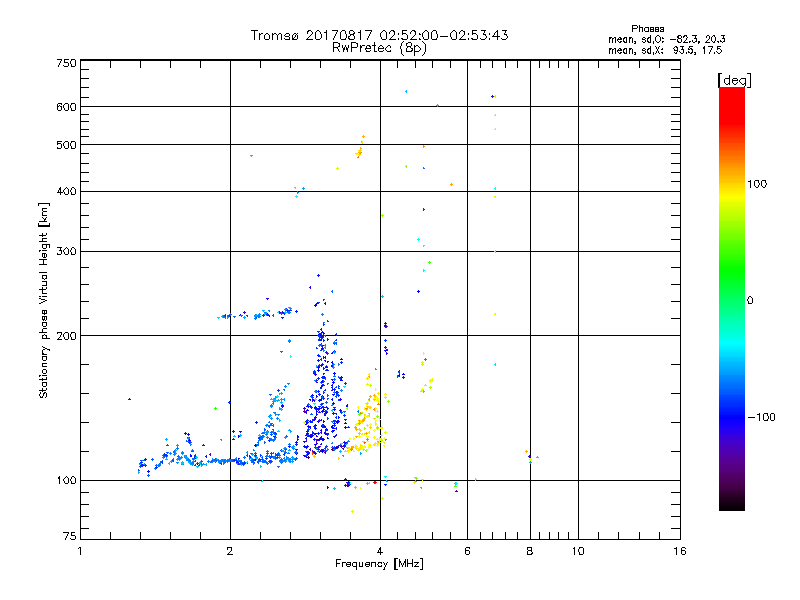Click the y-axis '500' tick label

point(66,145)
